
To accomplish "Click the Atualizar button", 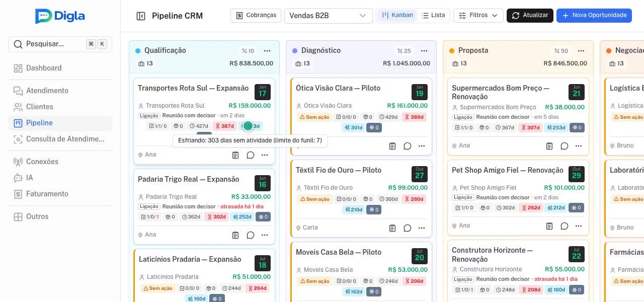I will coord(530,16).
